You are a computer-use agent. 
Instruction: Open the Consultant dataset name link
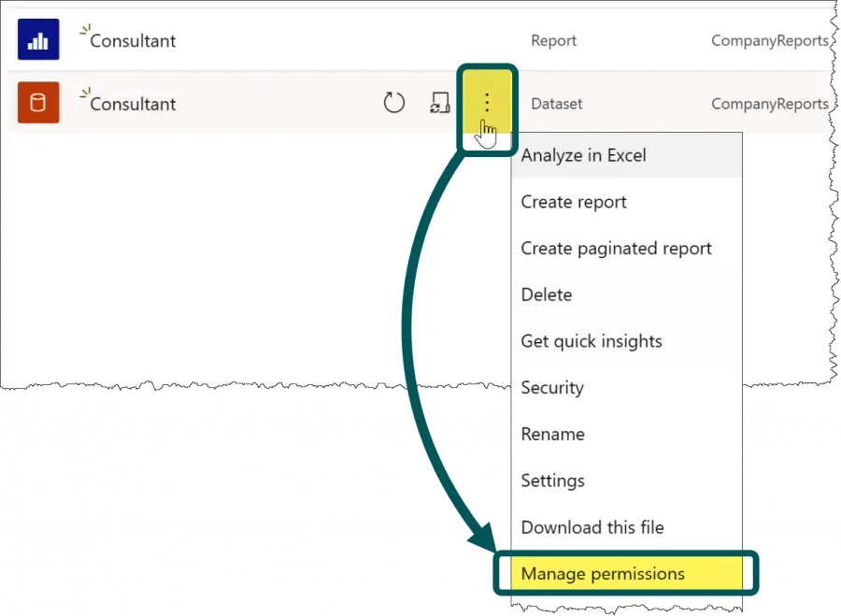coord(133,104)
